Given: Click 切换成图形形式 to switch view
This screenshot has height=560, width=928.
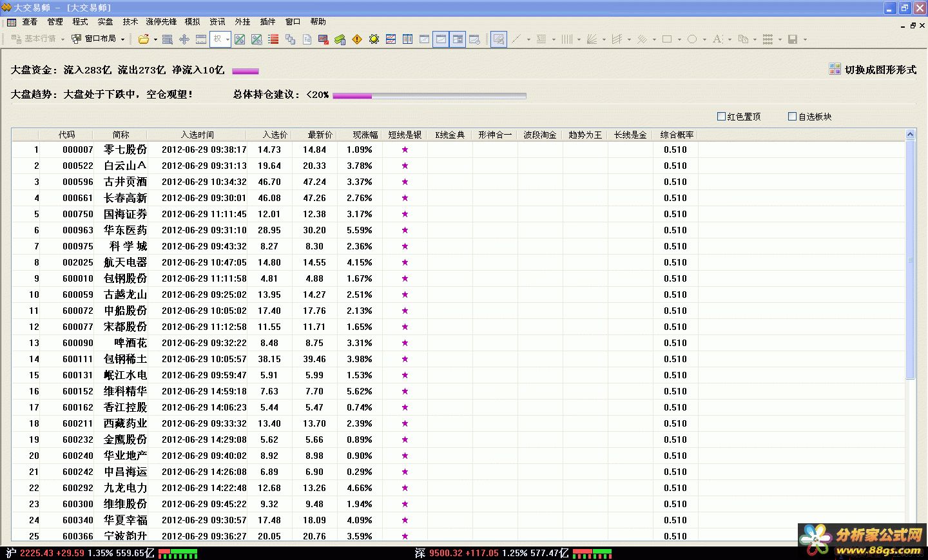Looking at the screenshot, I should click(x=873, y=70).
